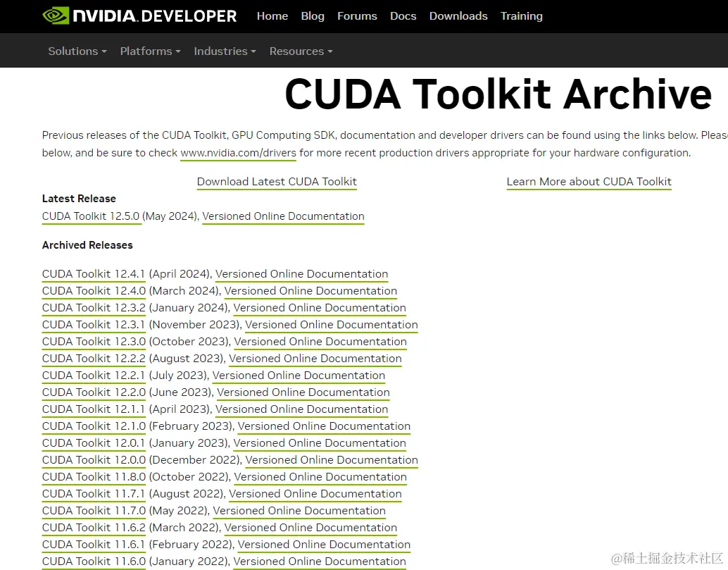Image resolution: width=728 pixels, height=570 pixels.
Task: Open CUDA Toolkit 12.4.0 link
Action: (x=94, y=291)
